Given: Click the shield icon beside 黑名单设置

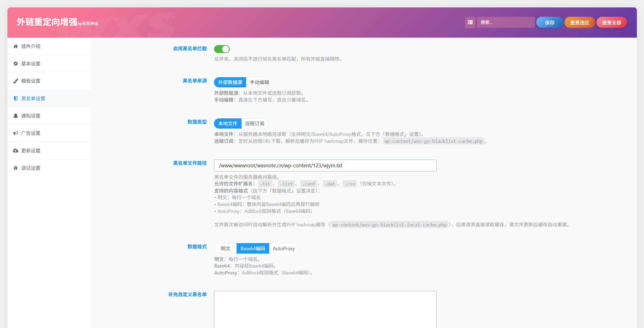Looking at the screenshot, I should [x=16, y=98].
